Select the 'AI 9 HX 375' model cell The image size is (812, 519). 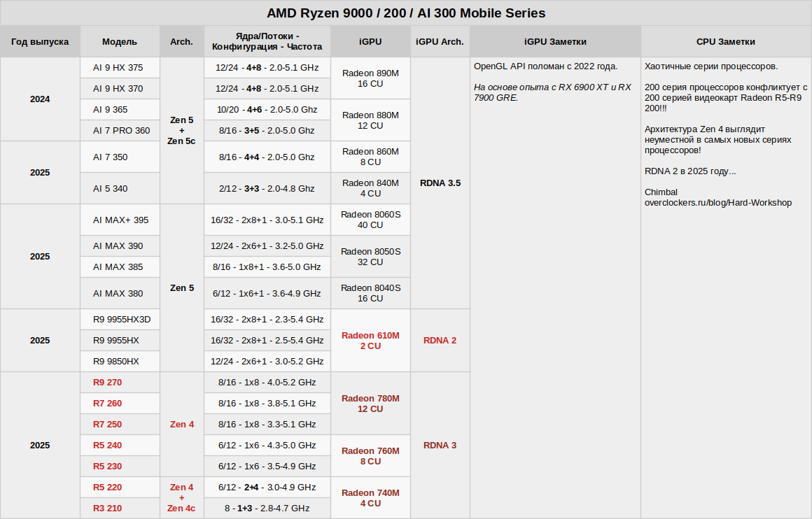point(120,68)
